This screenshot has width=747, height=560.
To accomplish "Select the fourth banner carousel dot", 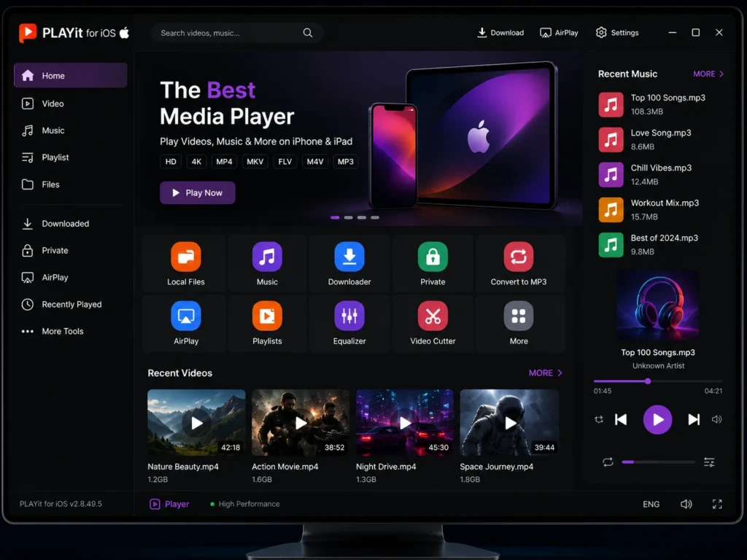I will pos(375,217).
